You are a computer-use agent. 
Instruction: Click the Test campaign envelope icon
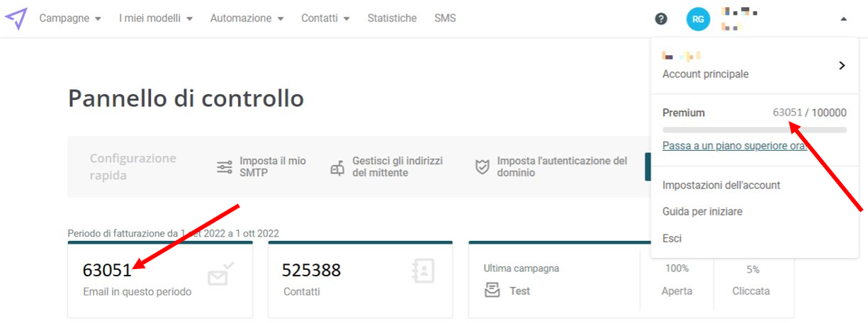point(492,290)
